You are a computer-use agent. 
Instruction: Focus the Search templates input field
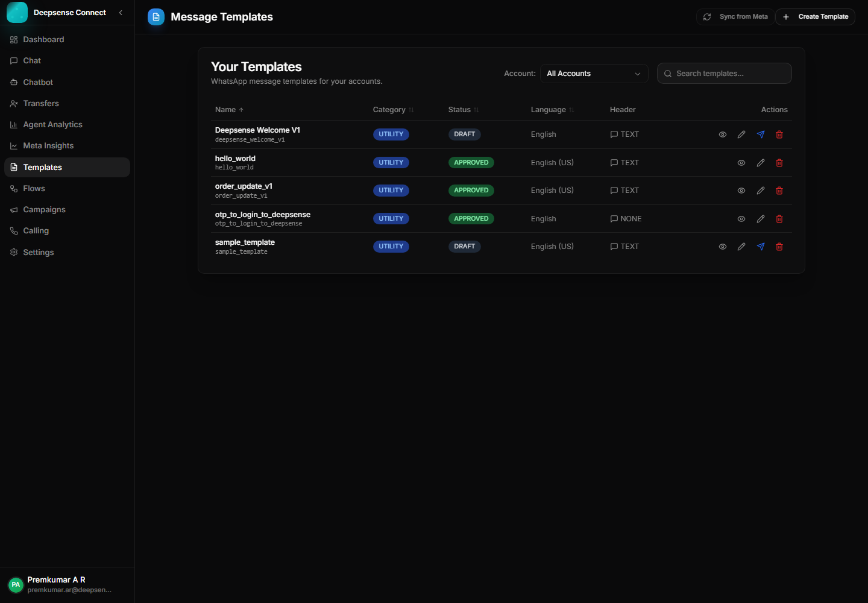point(729,74)
